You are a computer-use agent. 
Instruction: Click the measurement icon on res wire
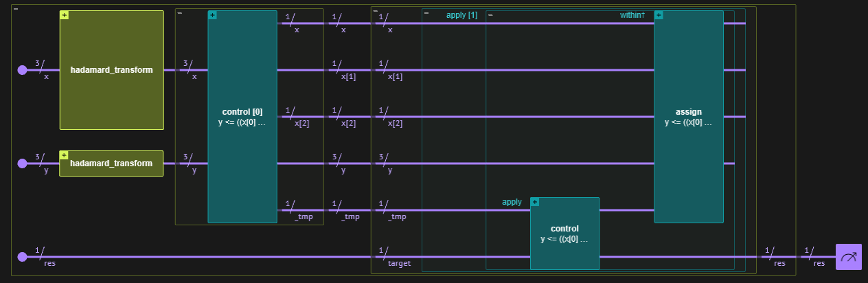point(848,257)
